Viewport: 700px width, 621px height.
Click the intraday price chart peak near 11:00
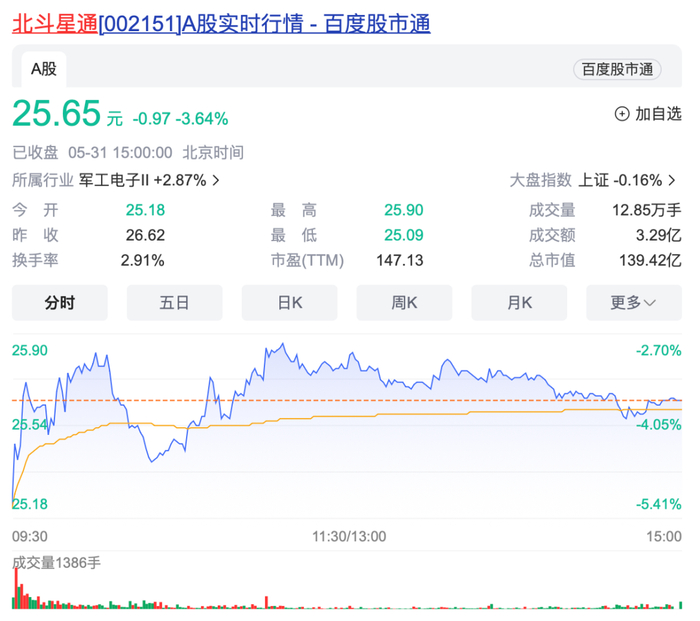click(282, 345)
